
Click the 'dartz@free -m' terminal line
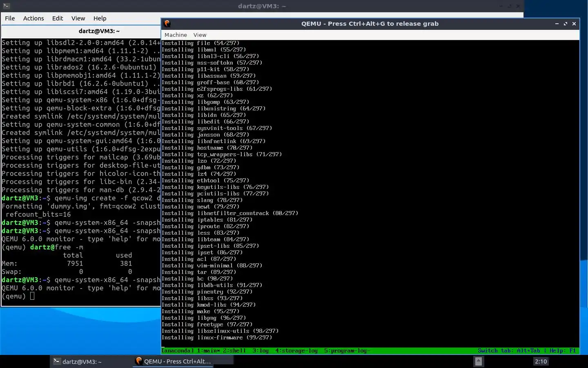42,247
